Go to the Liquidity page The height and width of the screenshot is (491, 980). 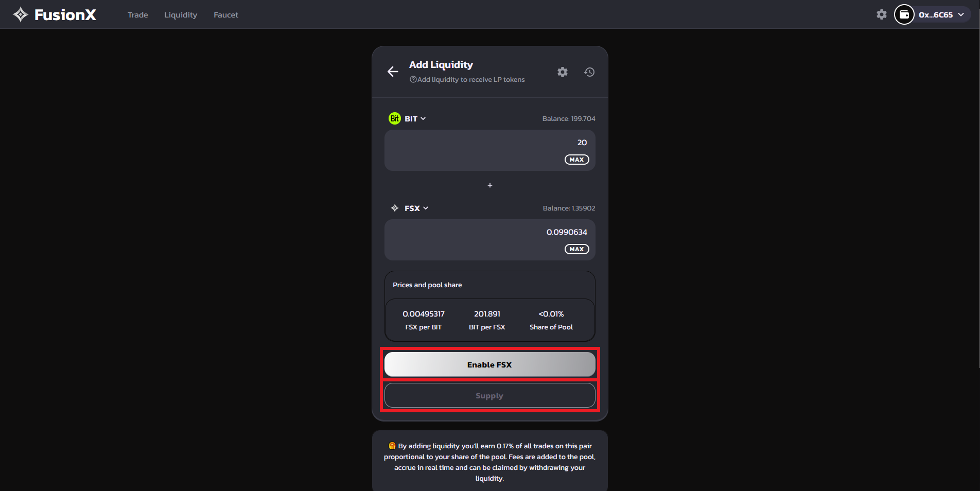click(x=180, y=15)
